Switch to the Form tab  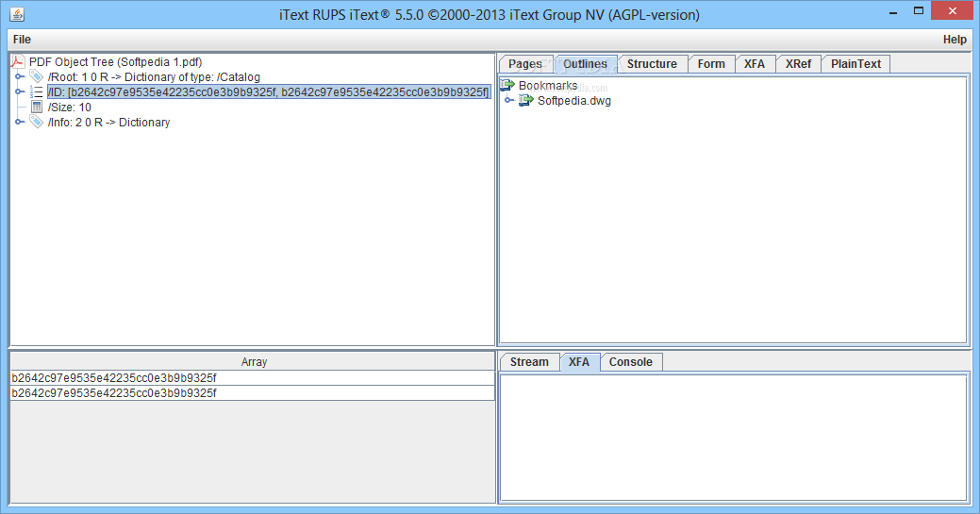click(711, 64)
